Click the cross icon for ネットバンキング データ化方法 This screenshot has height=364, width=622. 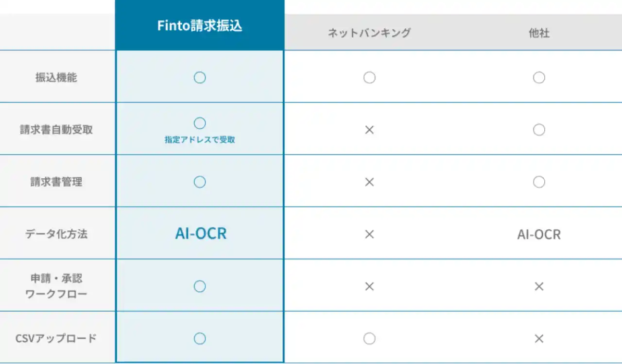click(x=369, y=234)
